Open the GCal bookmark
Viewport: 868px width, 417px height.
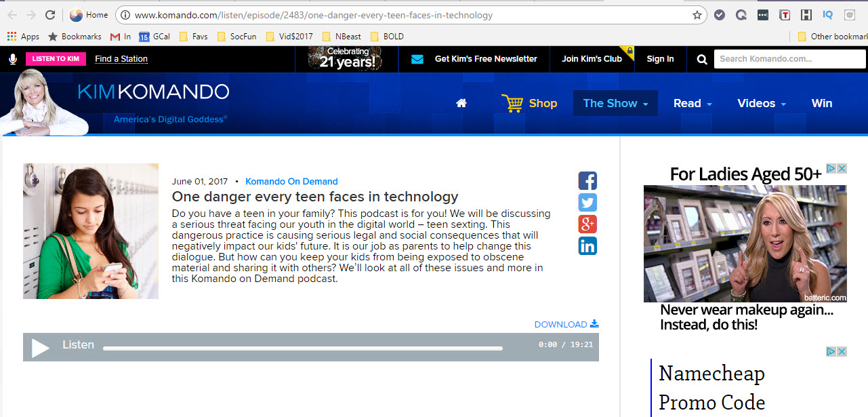(154, 37)
